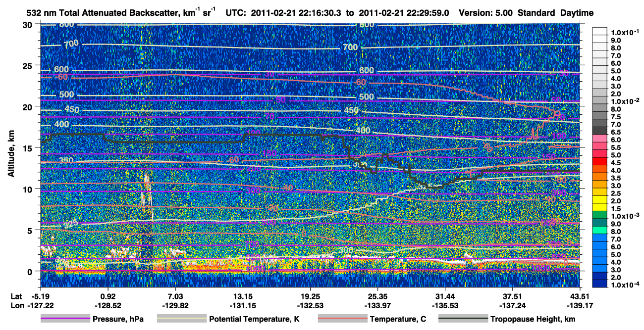This screenshot has width=644, height=330.
Task: Click the 'Version: 5.00' text
Action: pyautogui.click(x=486, y=13)
